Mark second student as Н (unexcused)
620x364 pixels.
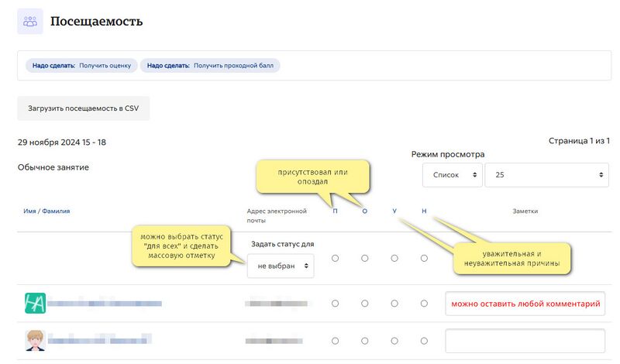pos(424,341)
